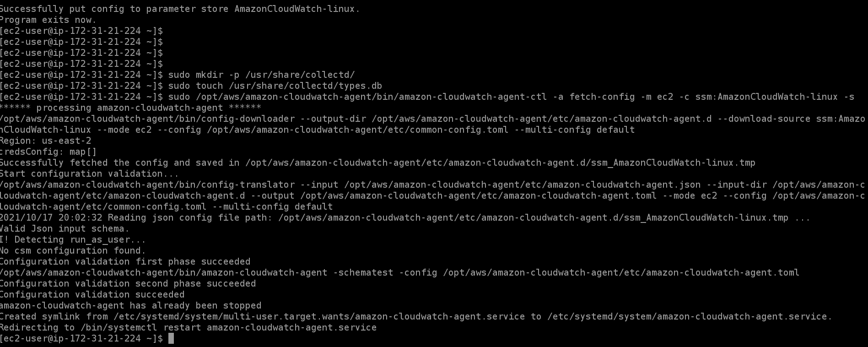868x347 pixels.
Task: Select the 'credsConfig: map[]' line
Action: tap(48, 152)
